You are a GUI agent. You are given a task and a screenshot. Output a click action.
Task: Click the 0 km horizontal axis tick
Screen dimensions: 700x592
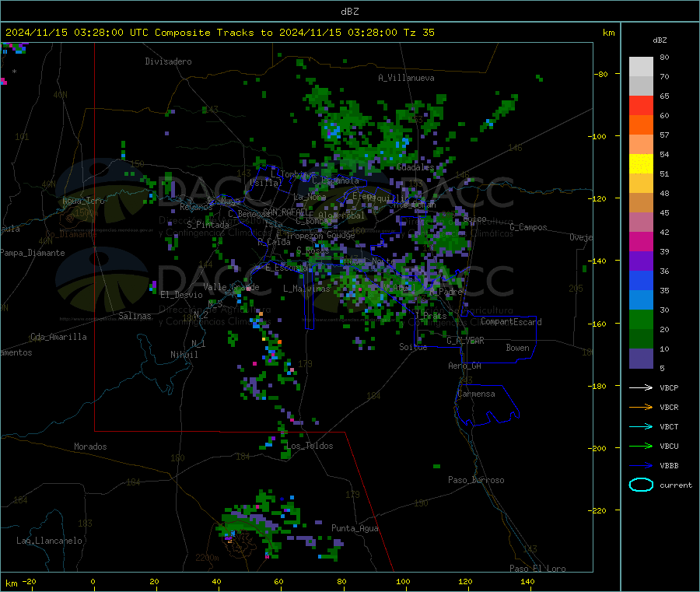coord(93,581)
